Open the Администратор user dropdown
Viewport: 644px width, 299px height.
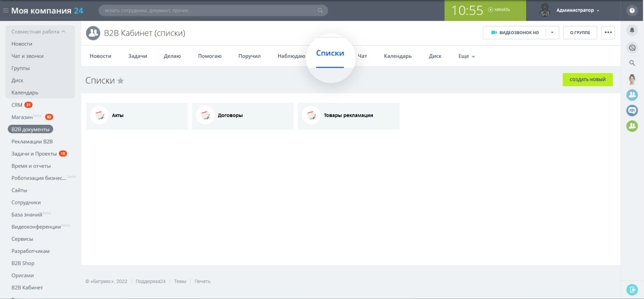pos(577,10)
